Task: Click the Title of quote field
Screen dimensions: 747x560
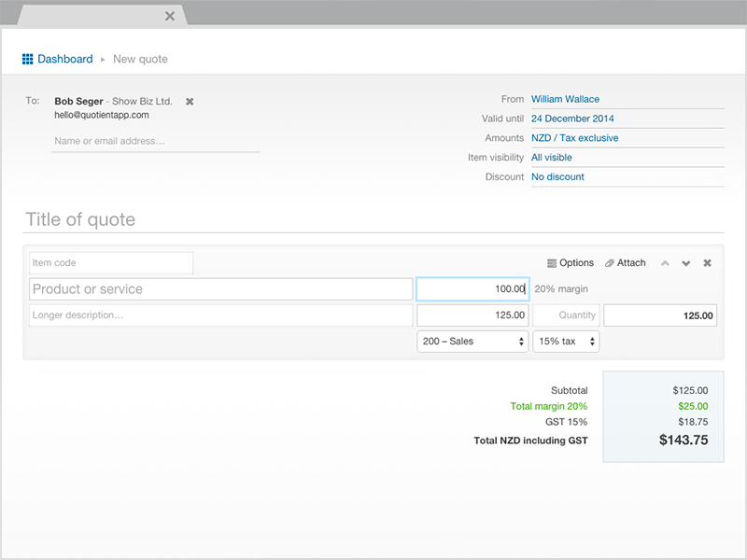Action: pos(373,219)
